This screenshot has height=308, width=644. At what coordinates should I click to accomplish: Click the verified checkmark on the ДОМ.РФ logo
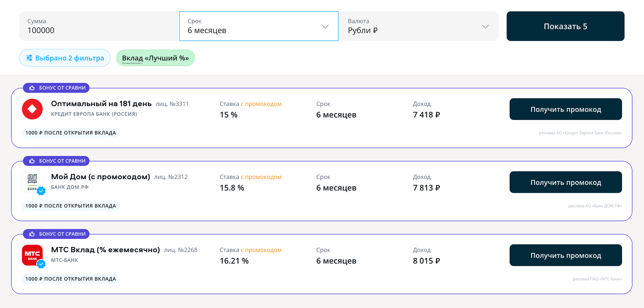[41, 191]
